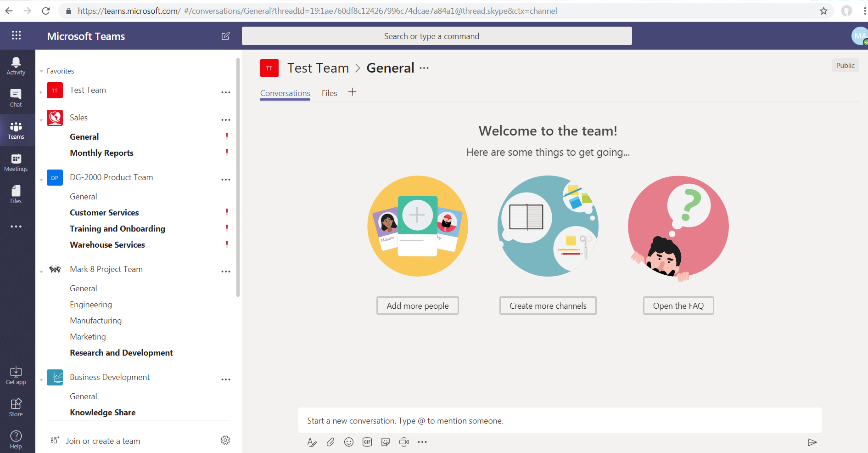This screenshot has height=453, width=868.
Task: Open the emoji picker in compose bar
Action: [x=349, y=442]
